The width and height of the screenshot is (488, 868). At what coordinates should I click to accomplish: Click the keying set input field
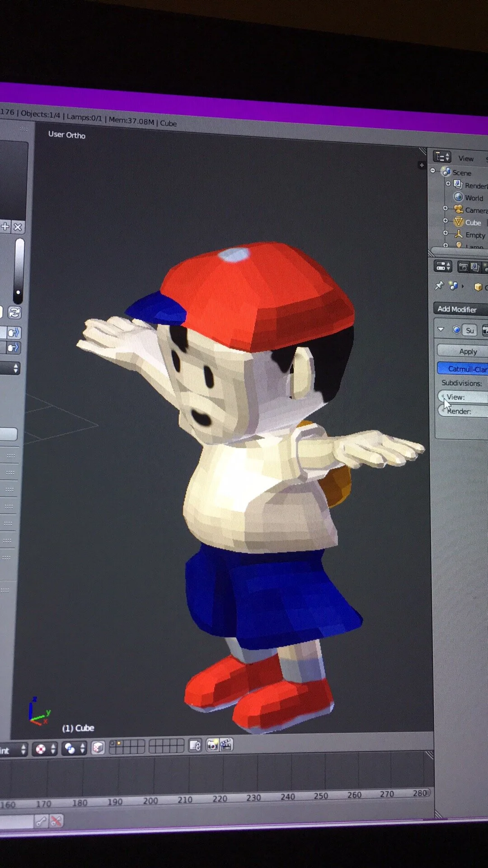[x=17, y=822]
